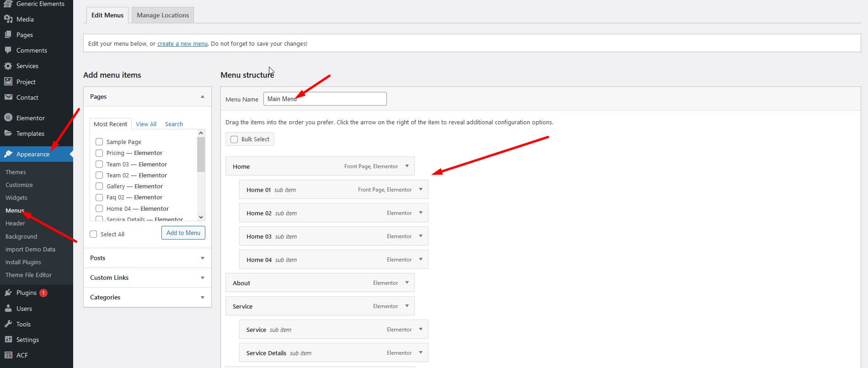Viewport: 868px width, 368px height.
Task: Click the Elementor sidebar icon
Action: tap(8, 118)
